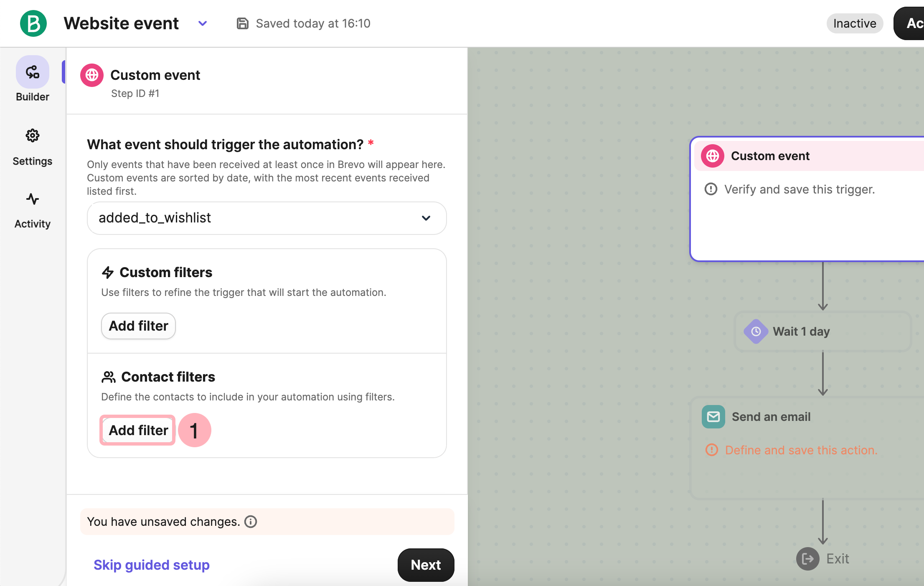Click Skip guided setup link
The image size is (924, 586).
(152, 565)
